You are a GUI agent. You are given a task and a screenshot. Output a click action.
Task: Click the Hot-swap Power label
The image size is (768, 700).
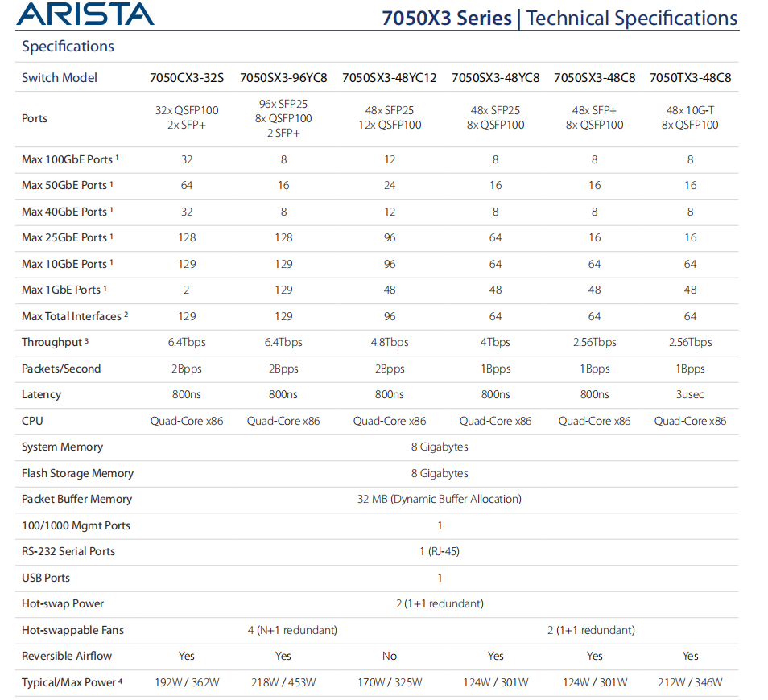63,604
